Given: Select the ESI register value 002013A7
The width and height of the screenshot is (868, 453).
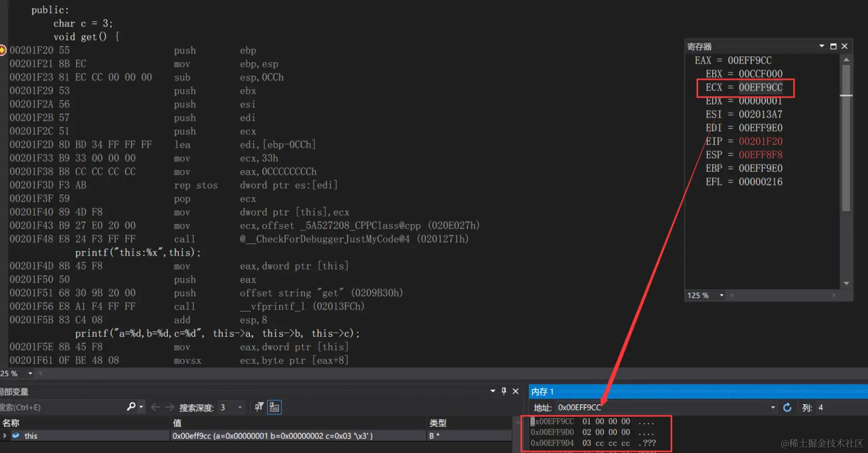Looking at the screenshot, I should tap(760, 114).
